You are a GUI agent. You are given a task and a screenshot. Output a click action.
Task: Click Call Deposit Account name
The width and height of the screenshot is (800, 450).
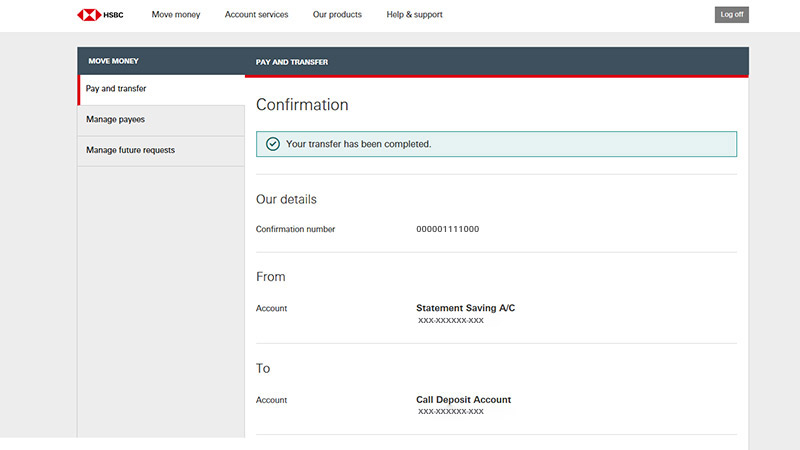coord(463,399)
